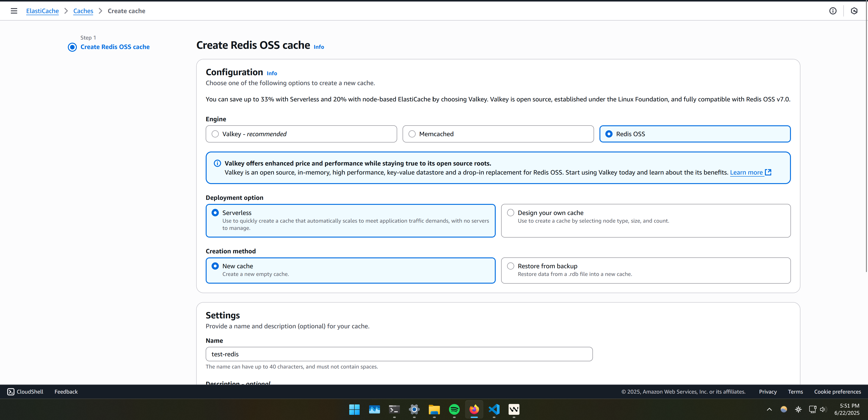Open the blue landscape app in the taskbar
868x420 pixels.
(x=374, y=409)
